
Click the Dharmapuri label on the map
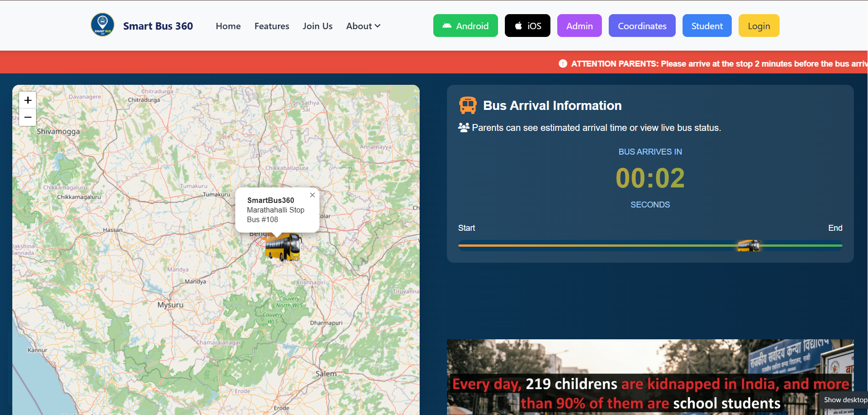(x=326, y=323)
